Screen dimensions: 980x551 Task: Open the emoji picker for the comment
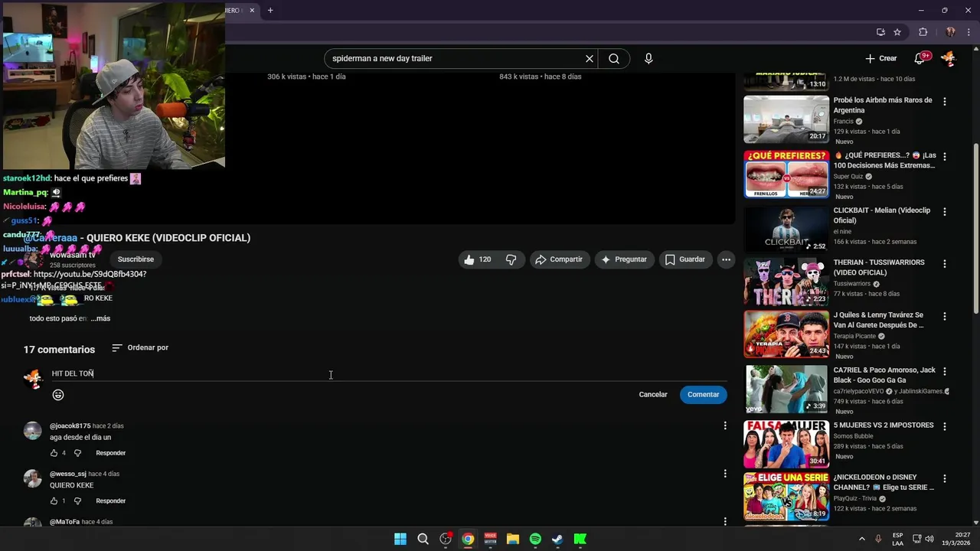pyautogui.click(x=58, y=395)
